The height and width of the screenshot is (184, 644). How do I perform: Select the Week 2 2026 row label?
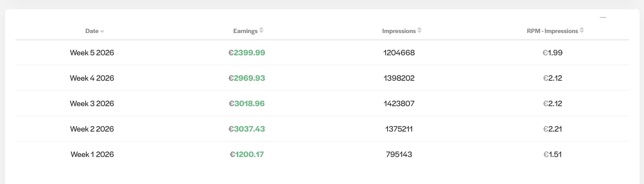(92, 129)
